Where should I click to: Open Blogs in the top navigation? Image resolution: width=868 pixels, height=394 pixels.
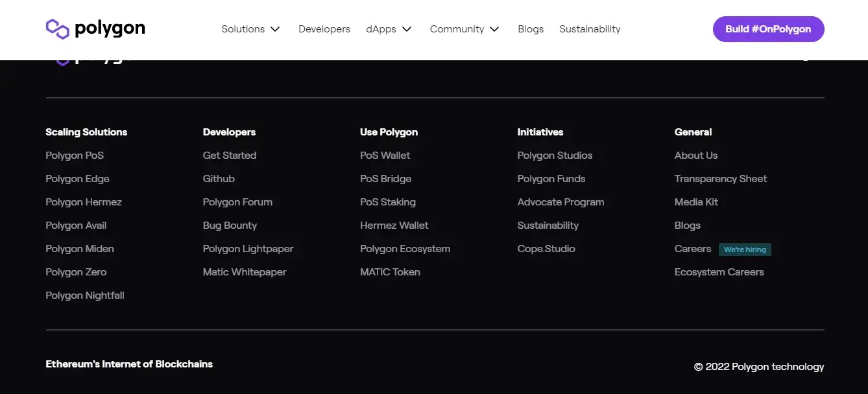531,29
